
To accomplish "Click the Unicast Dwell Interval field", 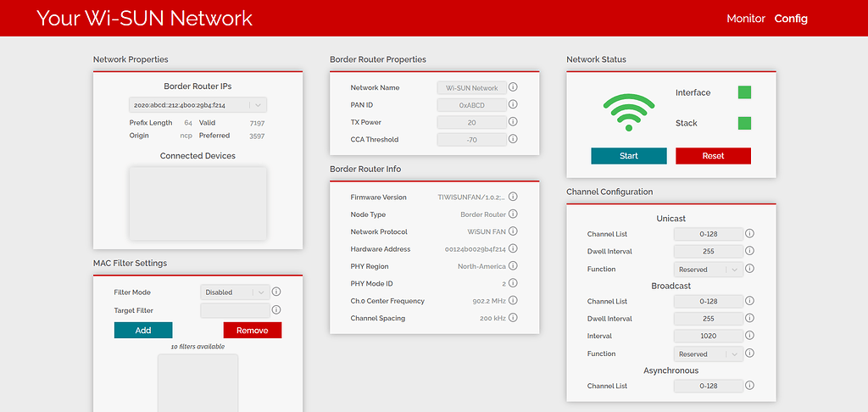I will point(708,252).
